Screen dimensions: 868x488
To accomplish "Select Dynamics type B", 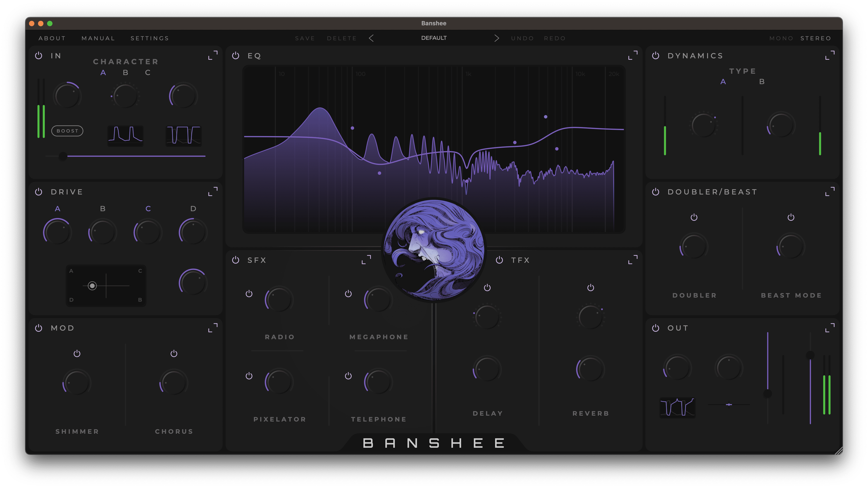I will [x=762, y=82].
